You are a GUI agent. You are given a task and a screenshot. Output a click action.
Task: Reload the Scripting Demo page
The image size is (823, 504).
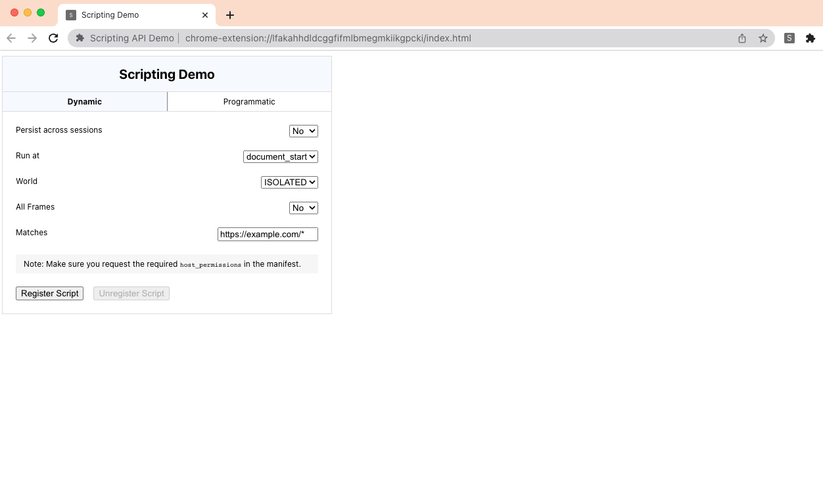click(x=53, y=38)
